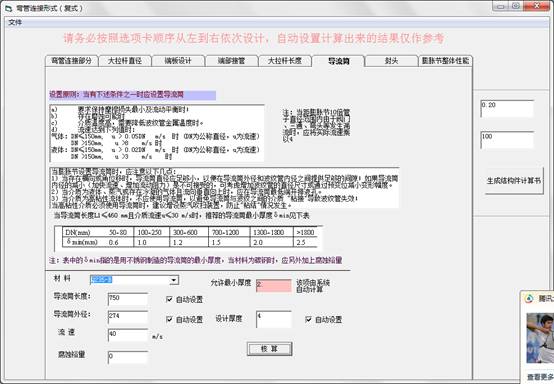Toggle 自动设置 checkbox for 设计厚度
The height and width of the screenshot is (384, 554).
[308, 319]
